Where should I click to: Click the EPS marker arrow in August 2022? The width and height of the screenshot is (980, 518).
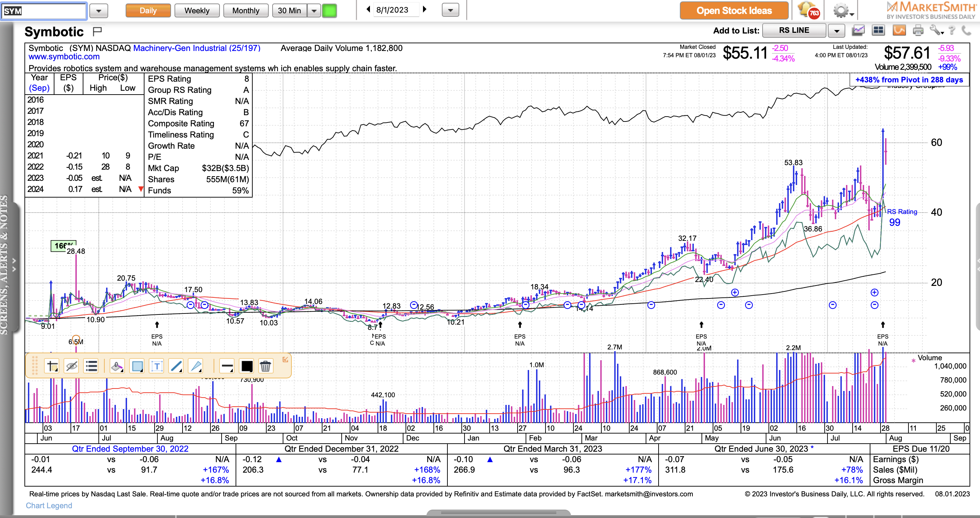point(157,325)
